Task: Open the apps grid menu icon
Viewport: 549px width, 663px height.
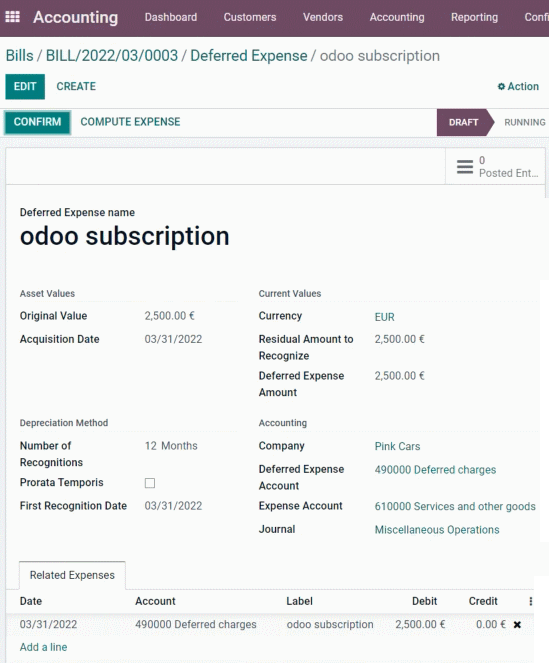Action: (12, 17)
